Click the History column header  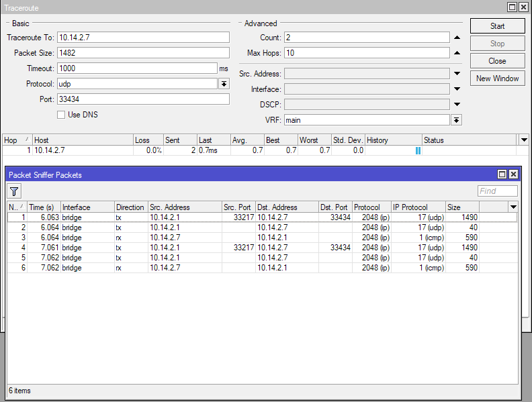394,140
